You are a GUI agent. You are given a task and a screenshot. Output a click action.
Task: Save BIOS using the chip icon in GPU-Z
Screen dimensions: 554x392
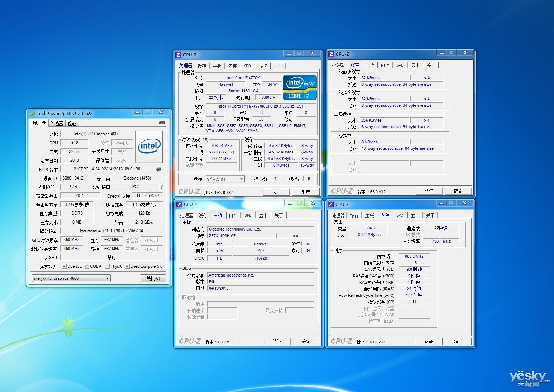pyautogui.click(x=159, y=169)
